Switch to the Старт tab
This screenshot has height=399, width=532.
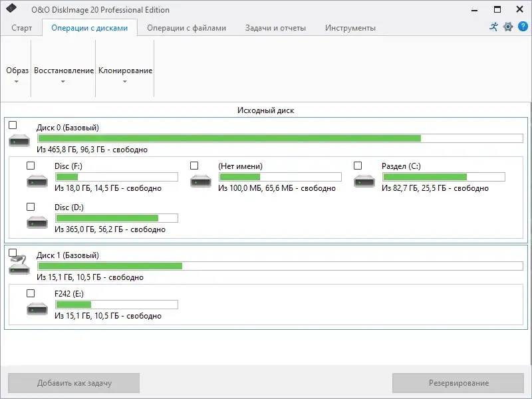click(22, 28)
